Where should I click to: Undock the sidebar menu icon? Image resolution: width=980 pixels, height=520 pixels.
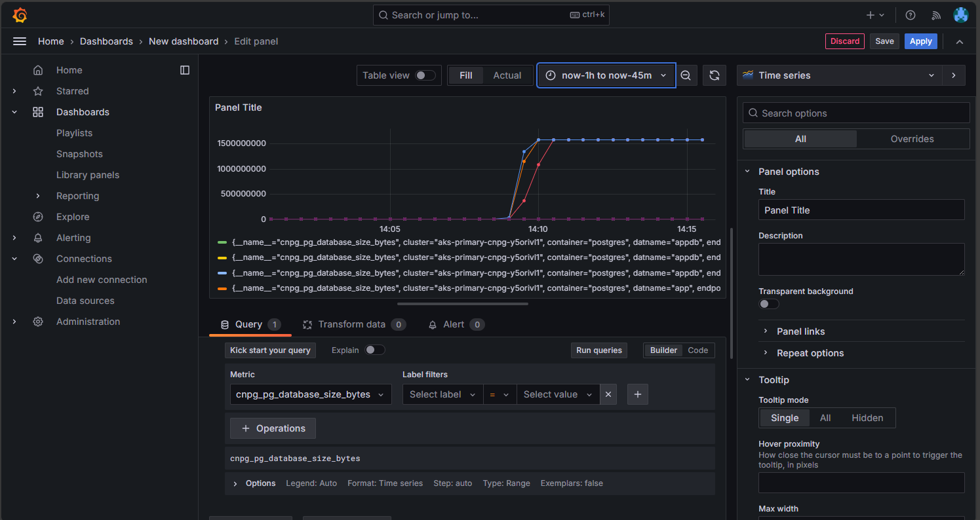click(x=185, y=70)
